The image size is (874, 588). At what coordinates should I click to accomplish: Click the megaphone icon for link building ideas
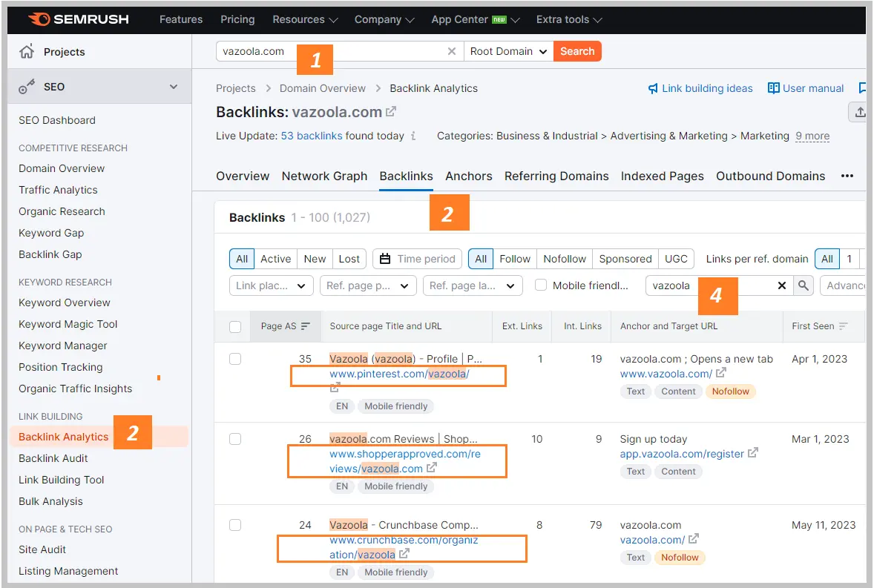click(653, 88)
